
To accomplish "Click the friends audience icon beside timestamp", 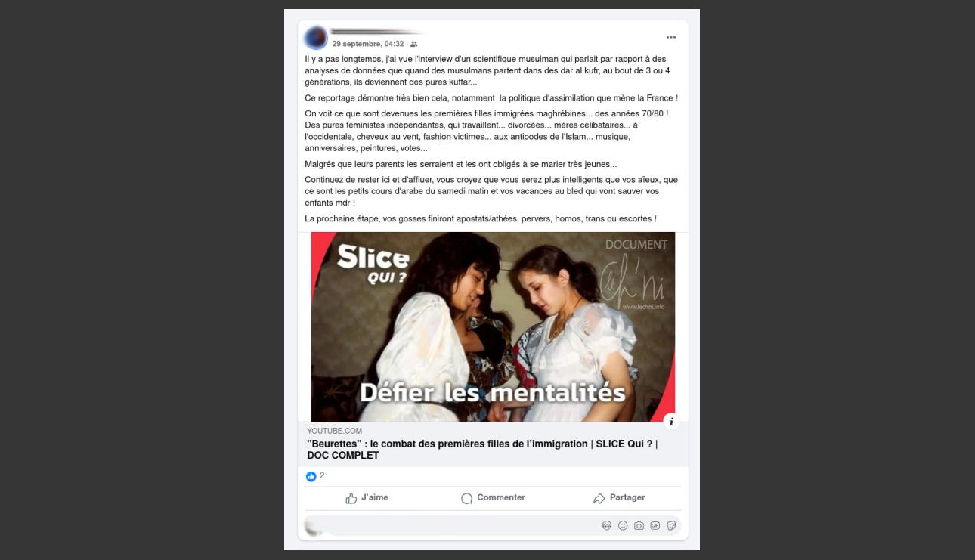I will 413,44.
